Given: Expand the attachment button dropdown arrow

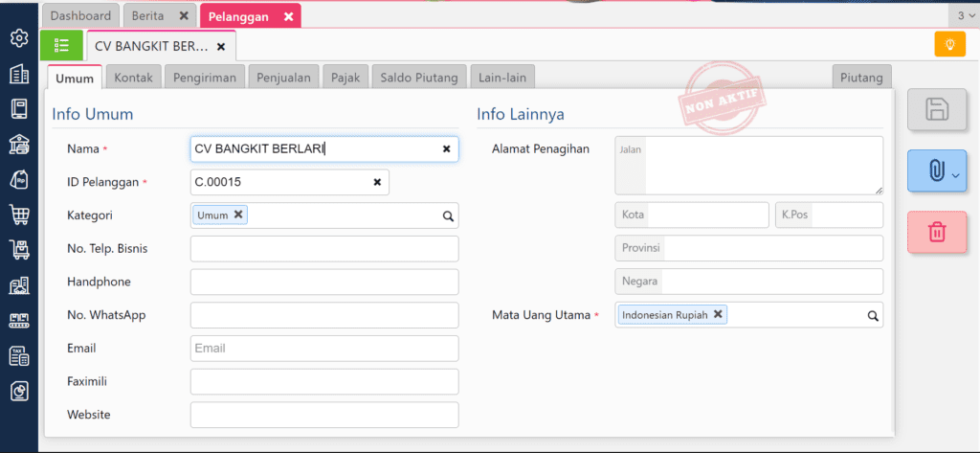Looking at the screenshot, I should pos(954,176).
